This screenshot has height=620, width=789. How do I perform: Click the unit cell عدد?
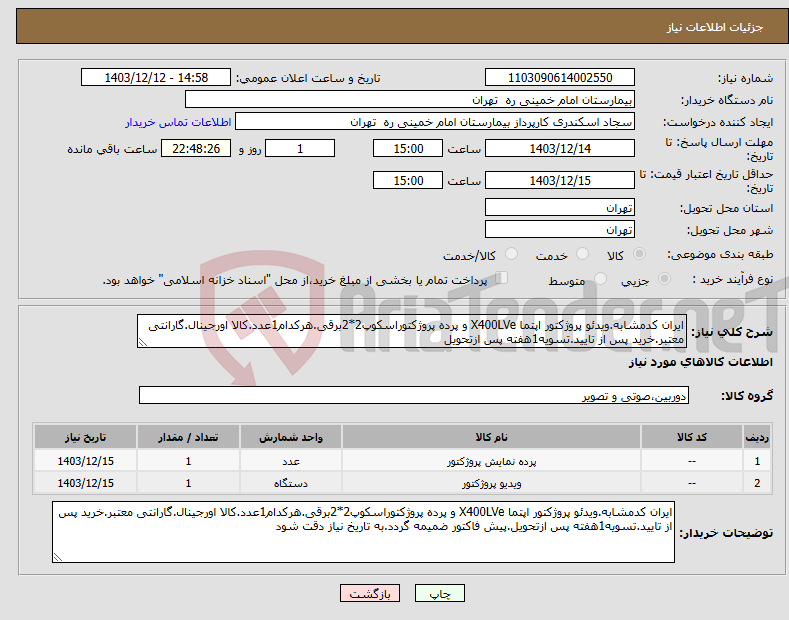[x=291, y=461]
